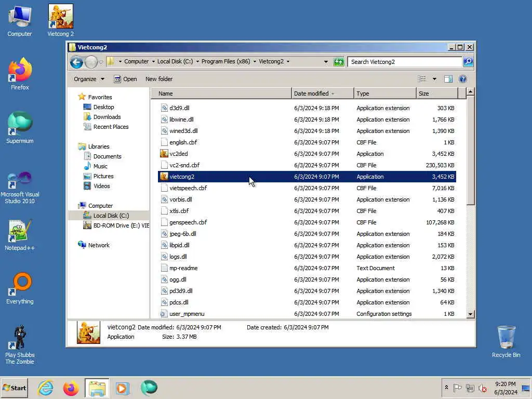This screenshot has height=399, width=532.
Task: Click the muted volume tray icon
Action: 483,388
